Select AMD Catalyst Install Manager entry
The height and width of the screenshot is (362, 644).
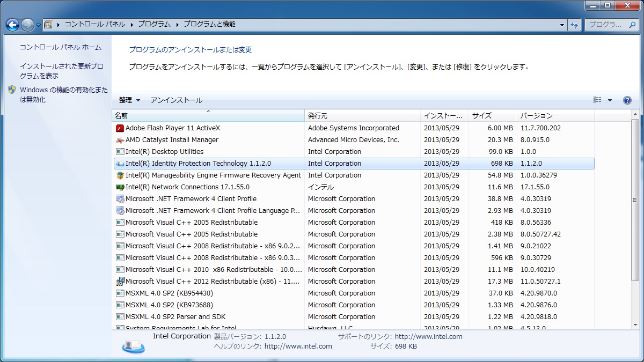click(354, 140)
